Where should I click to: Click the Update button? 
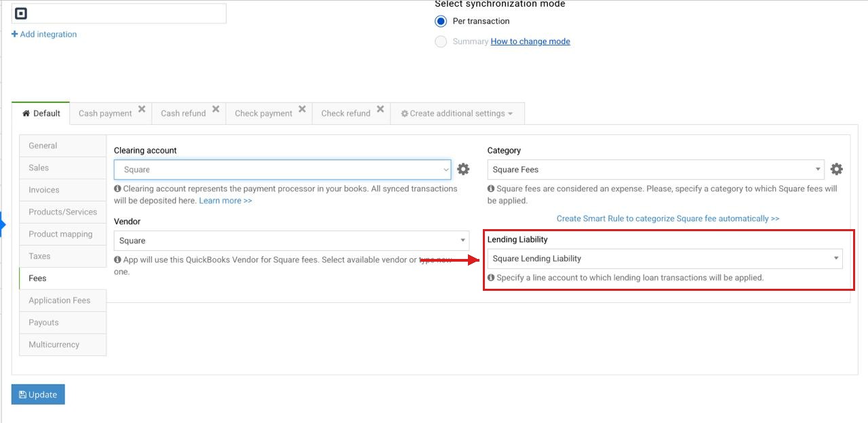pos(38,395)
